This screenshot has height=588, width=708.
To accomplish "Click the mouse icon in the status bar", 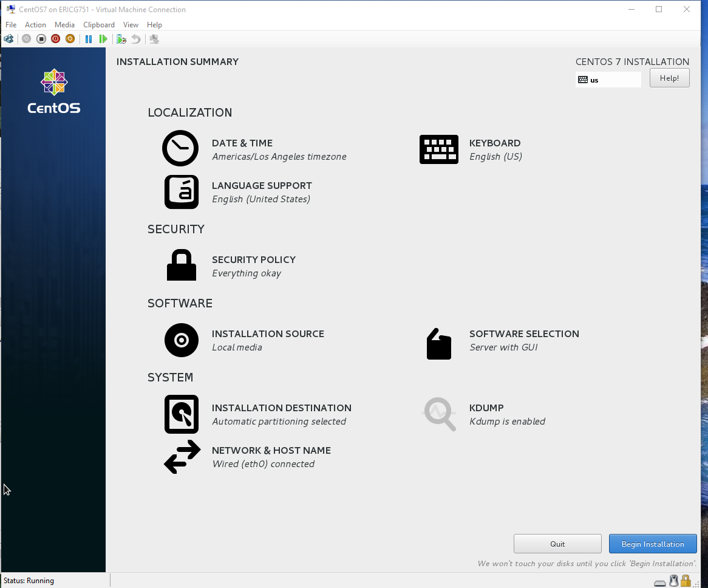I will [673, 581].
